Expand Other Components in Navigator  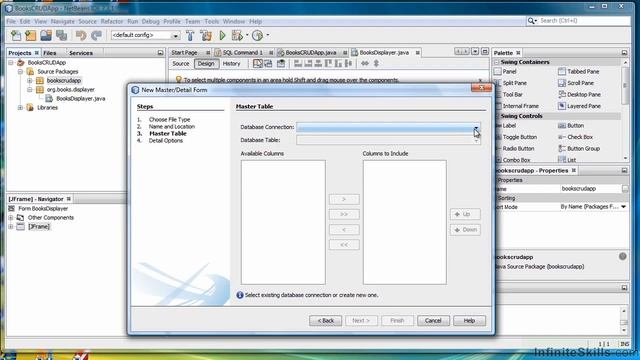tap(11, 218)
